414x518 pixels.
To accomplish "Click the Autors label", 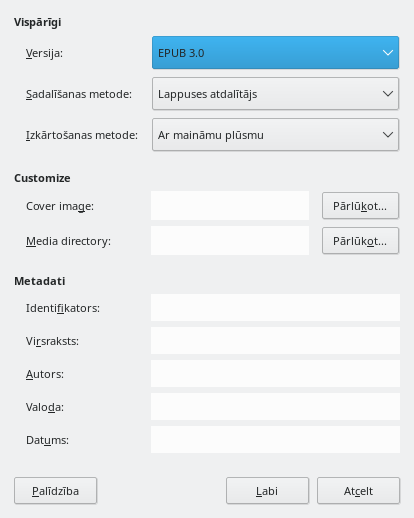I will (x=45, y=374).
